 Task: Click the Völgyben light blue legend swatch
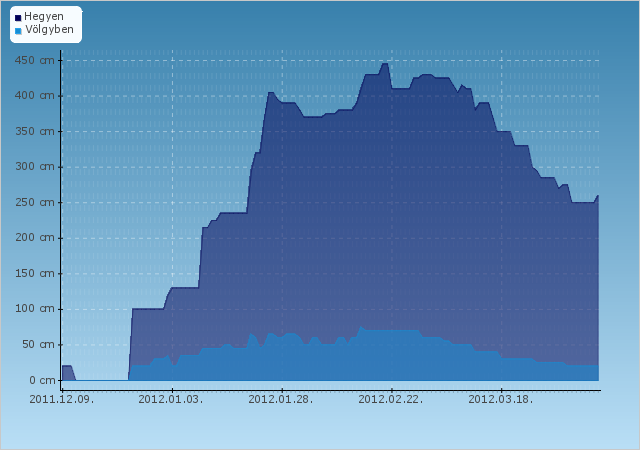18,31
